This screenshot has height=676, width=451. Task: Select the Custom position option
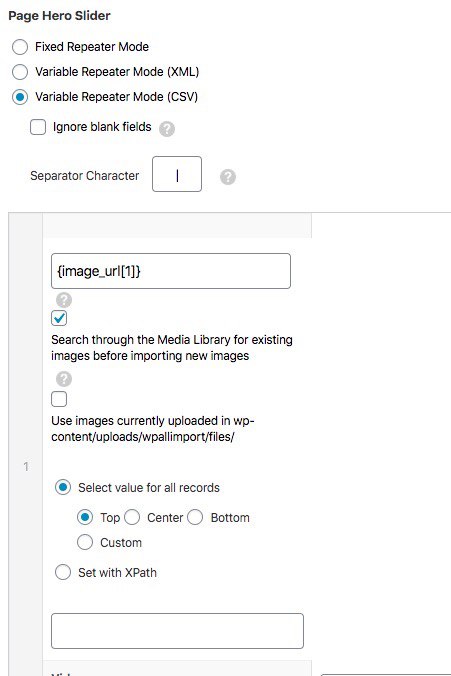pos(85,542)
